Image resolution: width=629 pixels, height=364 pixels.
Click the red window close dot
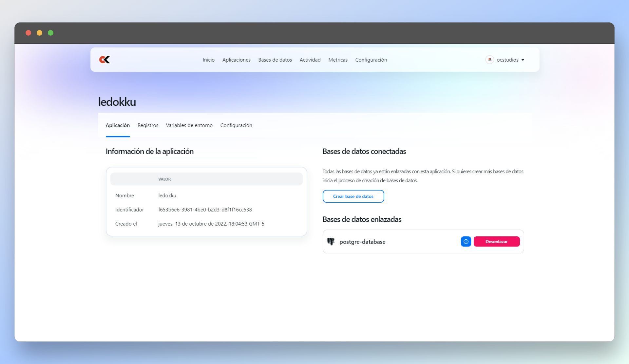click(x=29, y=33)
